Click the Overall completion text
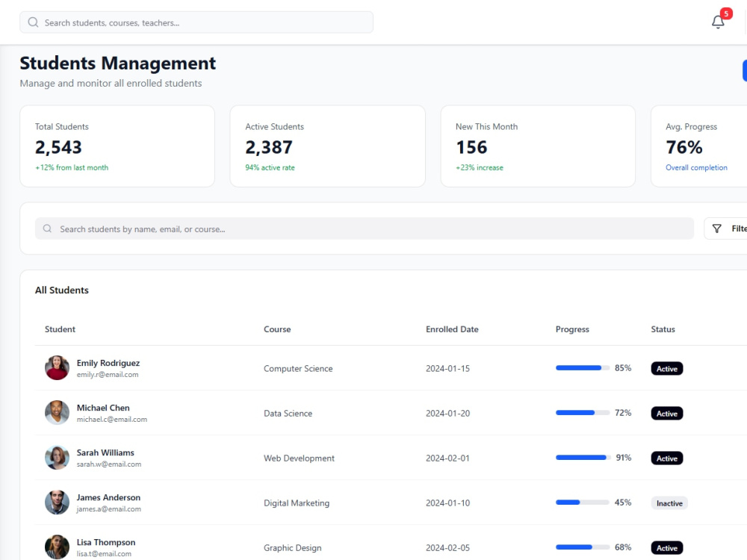 [696, 167]
